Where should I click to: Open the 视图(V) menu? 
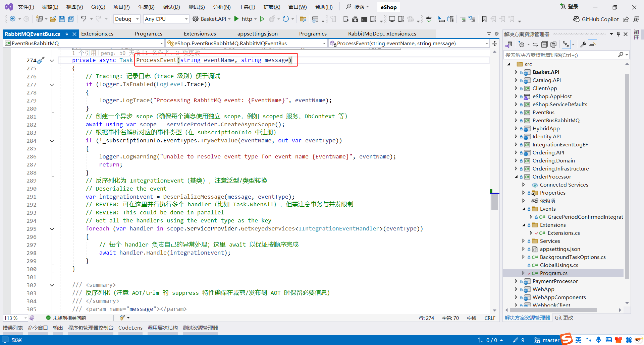[74, 7]
